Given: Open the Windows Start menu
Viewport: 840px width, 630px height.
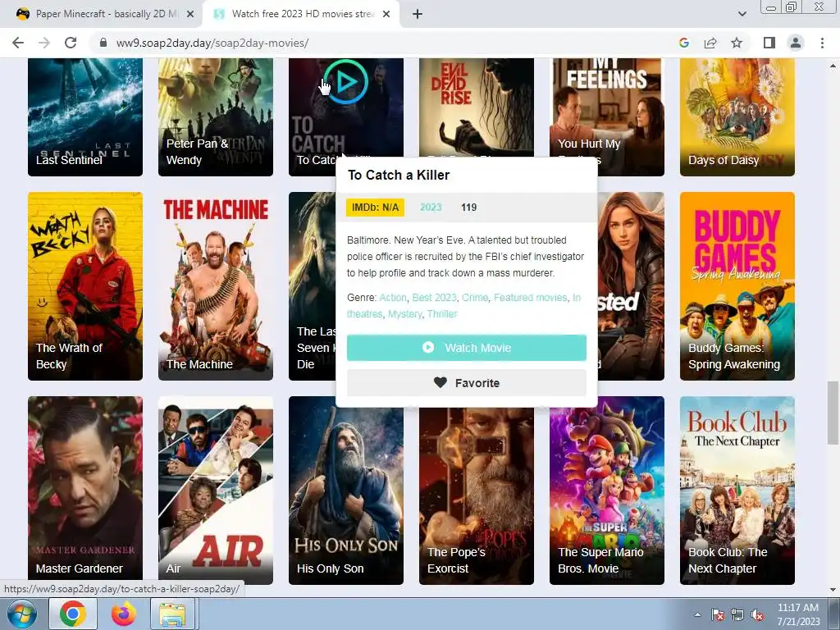Looking at the screenshot, I should [21, 614].
